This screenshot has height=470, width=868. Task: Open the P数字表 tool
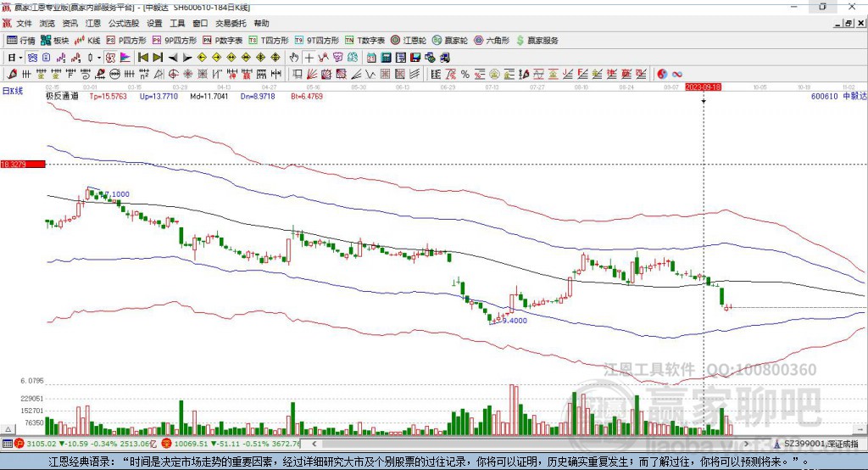click(x=223, y=41)
